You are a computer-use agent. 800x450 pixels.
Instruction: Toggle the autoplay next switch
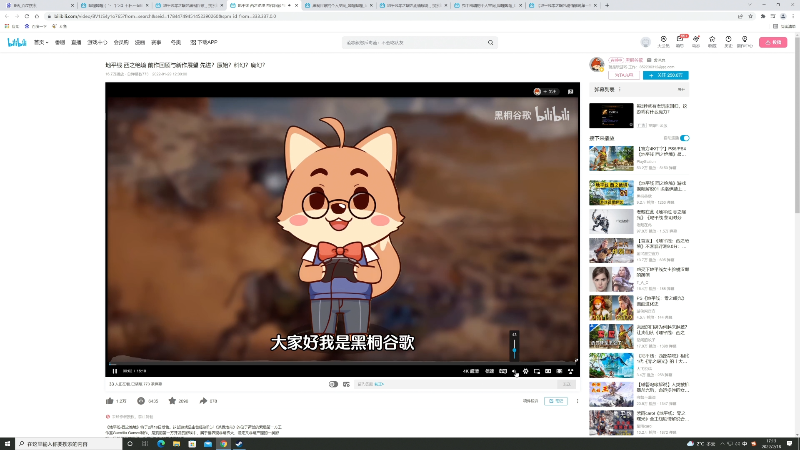(x=684, y=138)
